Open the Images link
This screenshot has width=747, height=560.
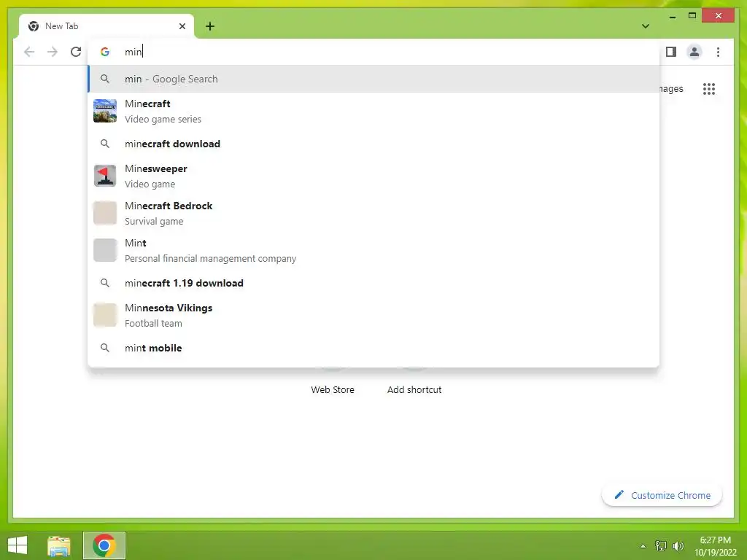pyautogui.click(x=672, y=88)
